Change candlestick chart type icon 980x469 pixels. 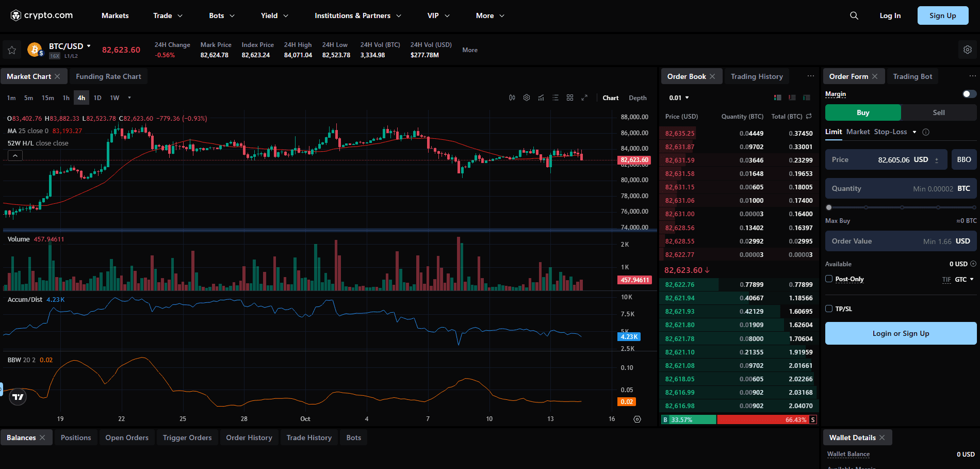512,98
